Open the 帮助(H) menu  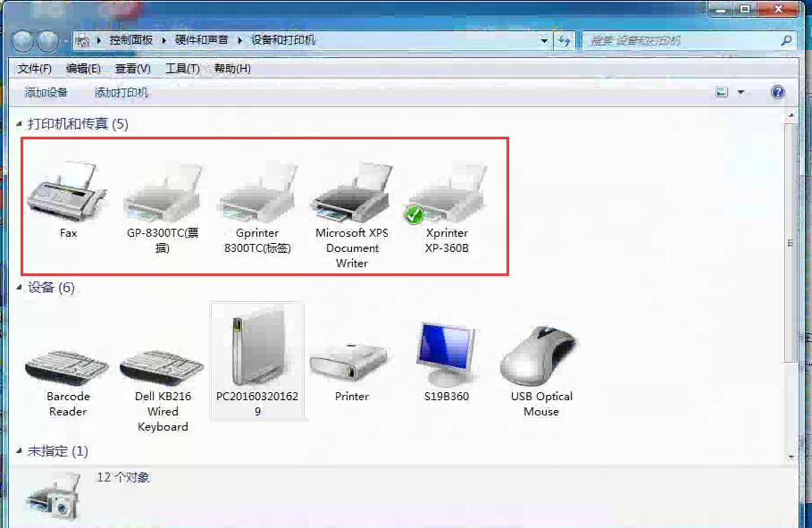click(x=232, y=69)
